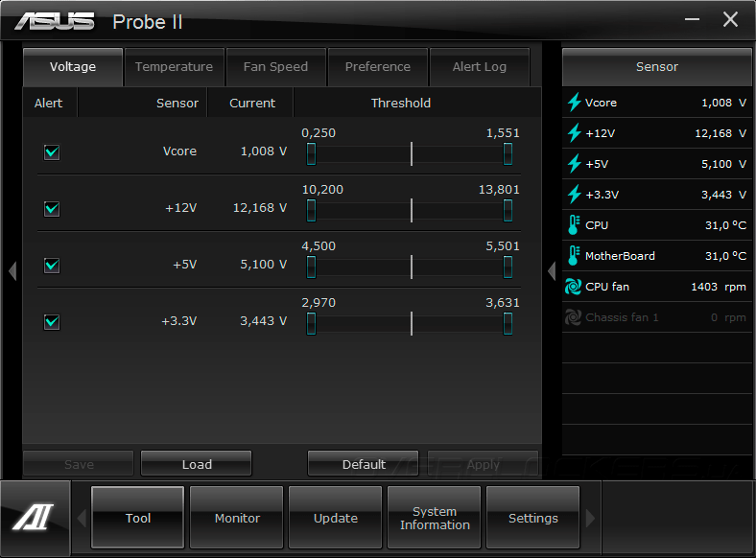Click the CPU thermometer icon
Image resolution: width=756 pixels, height=558 pixels.
(574, 225)
